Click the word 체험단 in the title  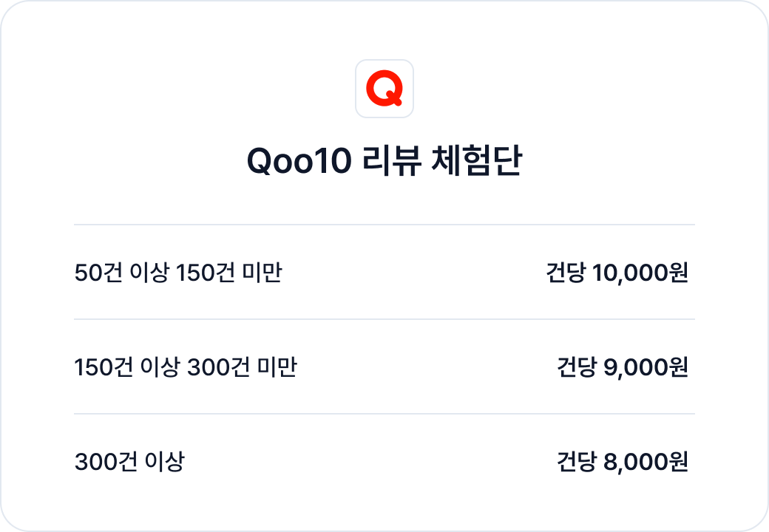pos(476,160)
